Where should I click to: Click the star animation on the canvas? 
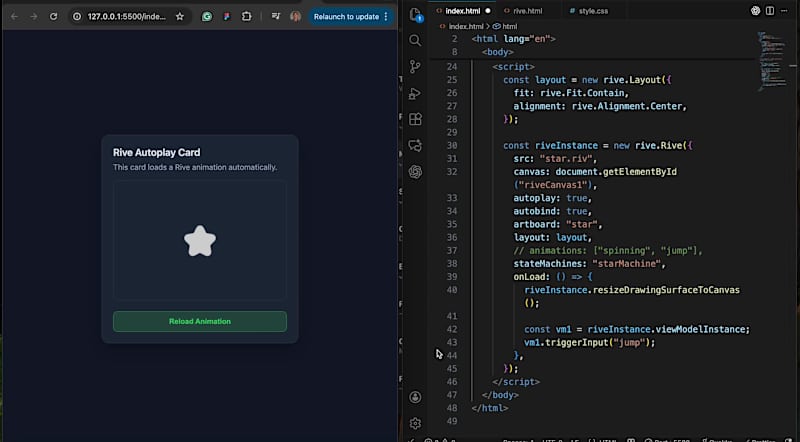click(x=200, y=241)
